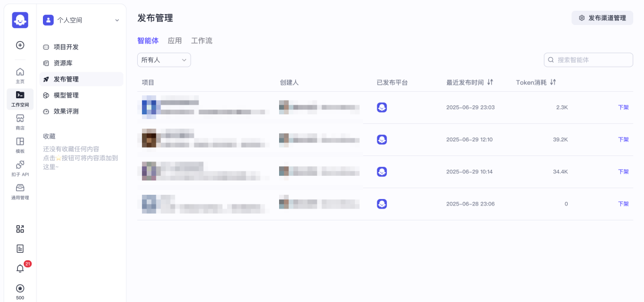
Task: Click the search magnifier icon
Action: (x=551, y=60)
